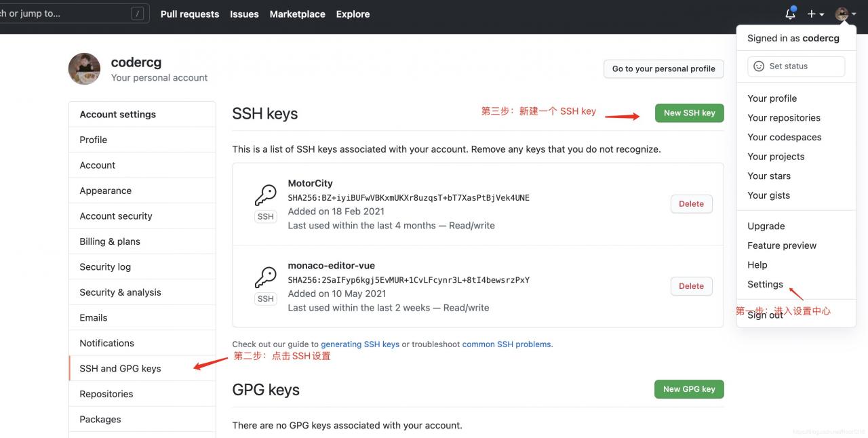Open the plus create-new dropdown
The width and height of the screenshot is (868, 438).
coord(815,14)
